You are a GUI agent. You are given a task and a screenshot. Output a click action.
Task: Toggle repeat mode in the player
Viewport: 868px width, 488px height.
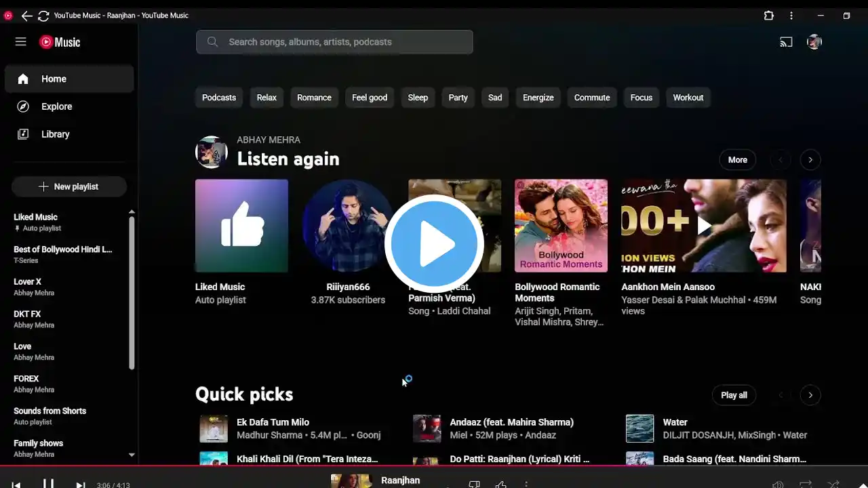pyautogui.click(x=806, y=485)
